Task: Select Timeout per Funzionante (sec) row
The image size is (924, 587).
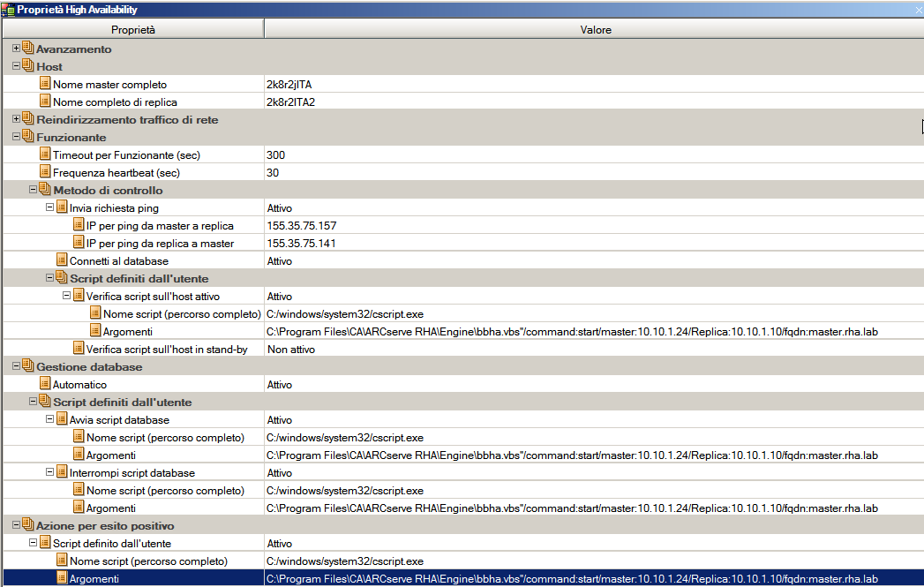Action: pos(126,155)
